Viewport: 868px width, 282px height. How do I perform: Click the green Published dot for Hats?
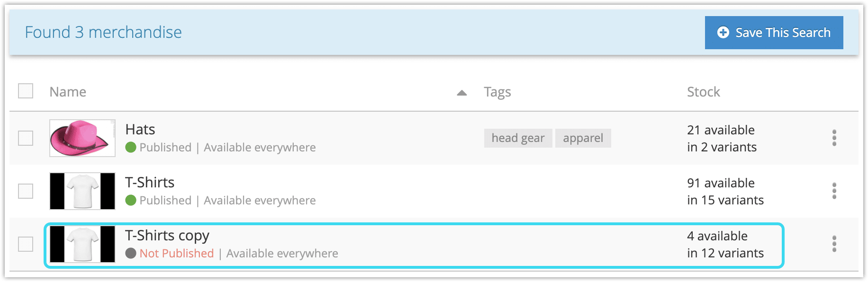(131, 147)
